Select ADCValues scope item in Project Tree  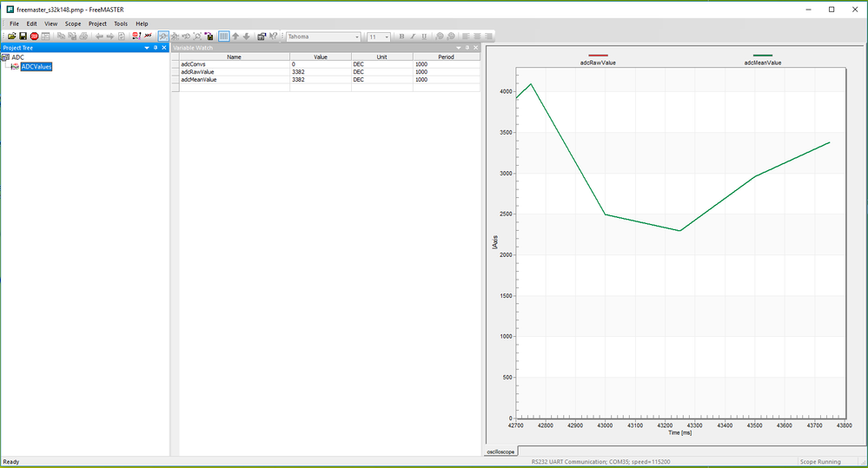coord(36,67)
